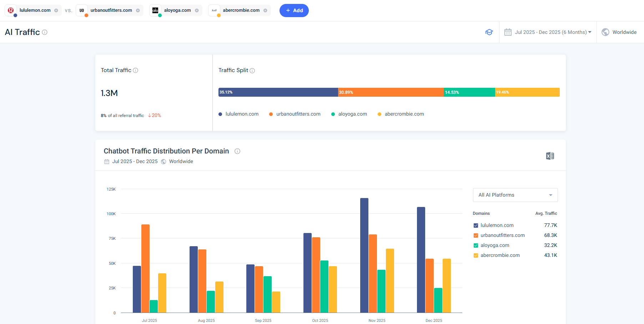Viewport: 644px width, 324px height.
Task: Click the Add competitor button
Action: click(x=294, y=10)
